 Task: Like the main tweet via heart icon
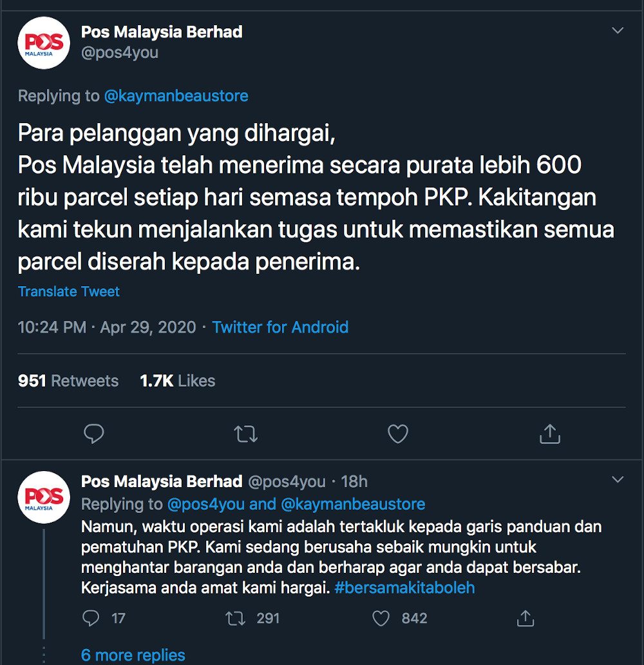click(x=397, y=434)
